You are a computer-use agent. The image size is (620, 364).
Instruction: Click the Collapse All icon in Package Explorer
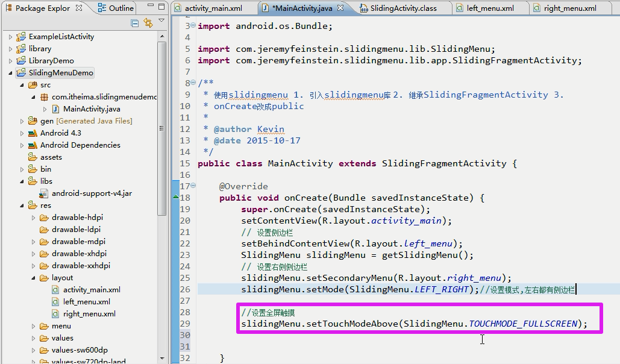tap(135, 23)
